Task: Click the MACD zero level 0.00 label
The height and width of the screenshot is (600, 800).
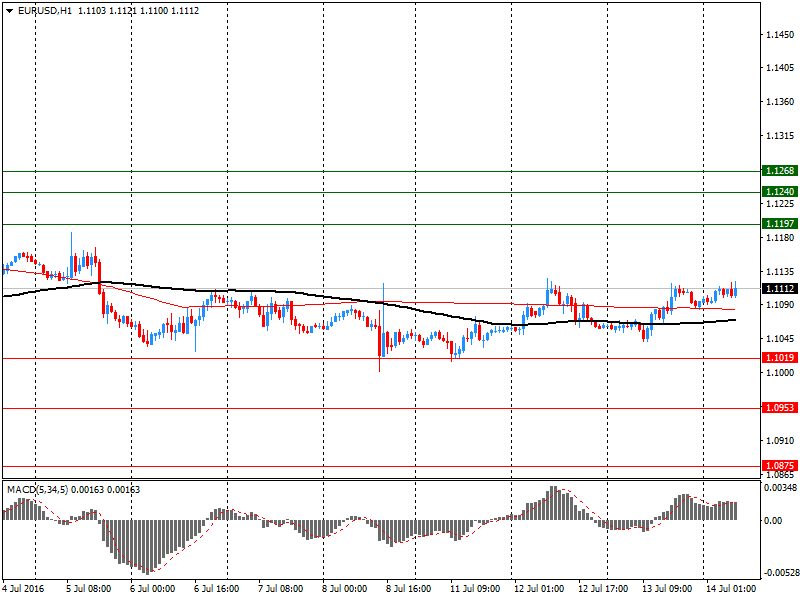Action: coord(773,520)
